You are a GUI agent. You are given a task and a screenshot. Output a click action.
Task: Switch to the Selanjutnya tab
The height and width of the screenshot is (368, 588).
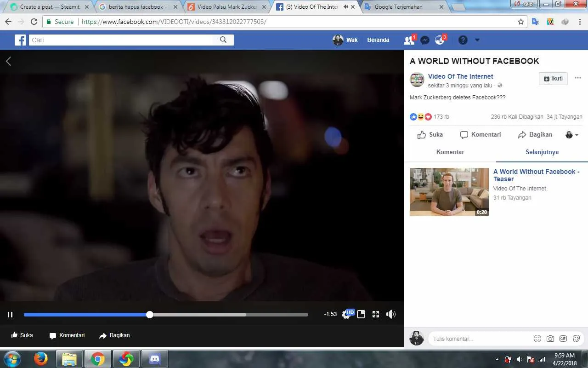542,152
